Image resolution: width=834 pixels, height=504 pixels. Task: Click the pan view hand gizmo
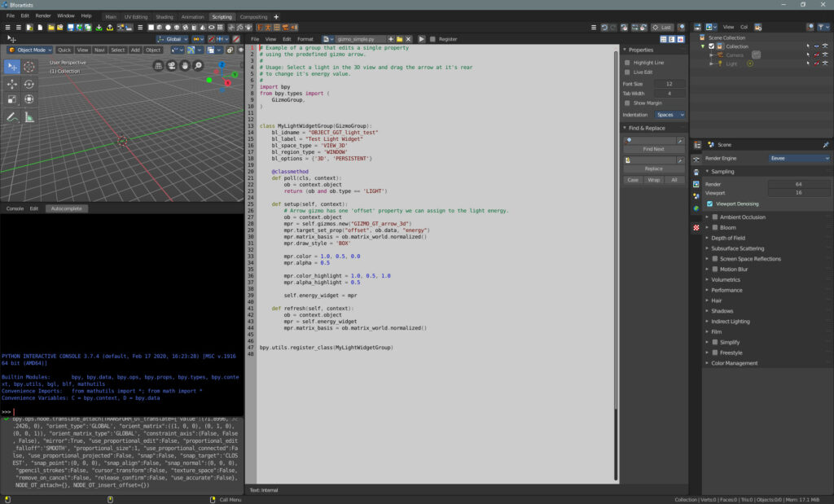pyautogui.click(x=186, y=66)
